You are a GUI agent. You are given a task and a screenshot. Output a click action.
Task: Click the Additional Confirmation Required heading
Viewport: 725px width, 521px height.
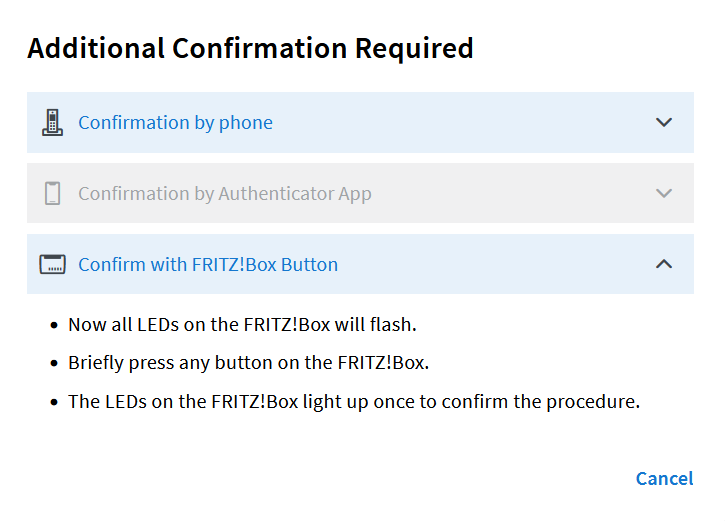pos(250,48)
